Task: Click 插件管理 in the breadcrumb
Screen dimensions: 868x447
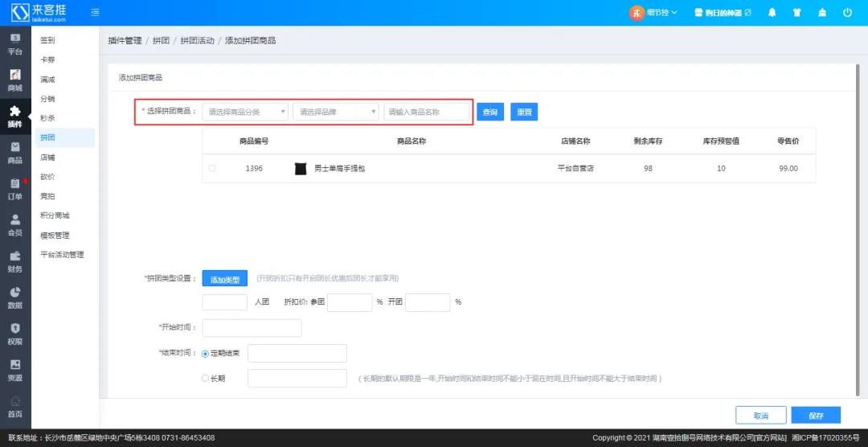Action: pyautogui.click(x=125, y=41)
